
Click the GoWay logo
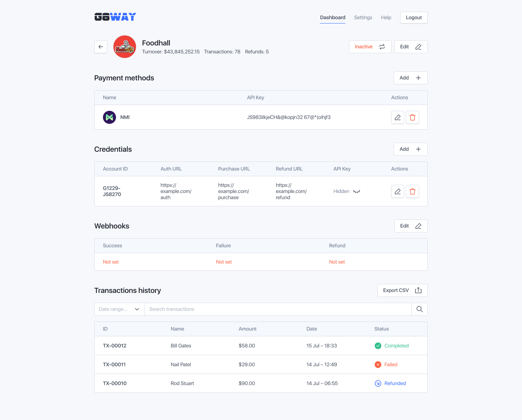(115, 17)
